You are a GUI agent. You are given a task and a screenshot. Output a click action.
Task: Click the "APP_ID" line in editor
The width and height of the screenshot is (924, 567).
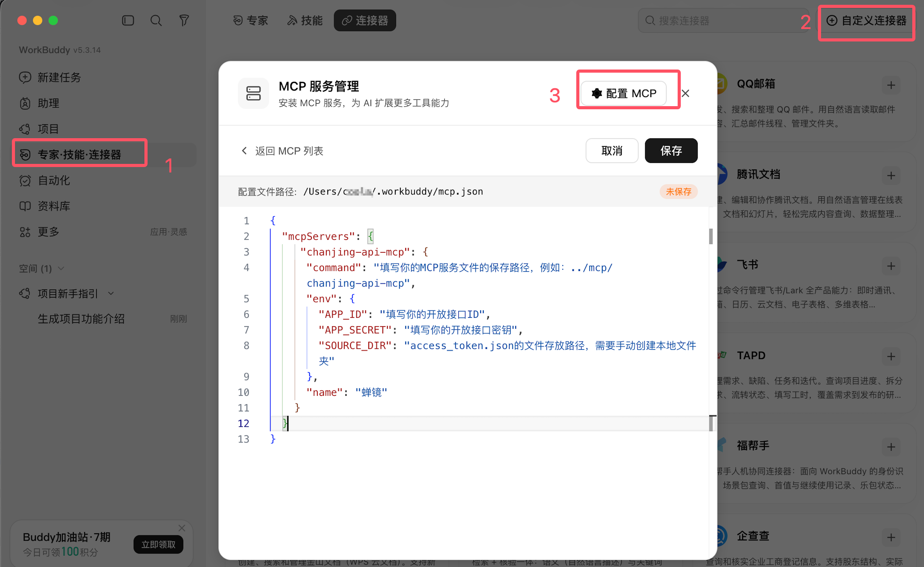[x=404, y=314]
